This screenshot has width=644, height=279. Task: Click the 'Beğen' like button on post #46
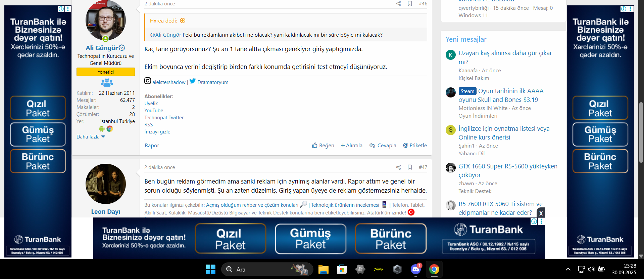(x=323, y=146)
